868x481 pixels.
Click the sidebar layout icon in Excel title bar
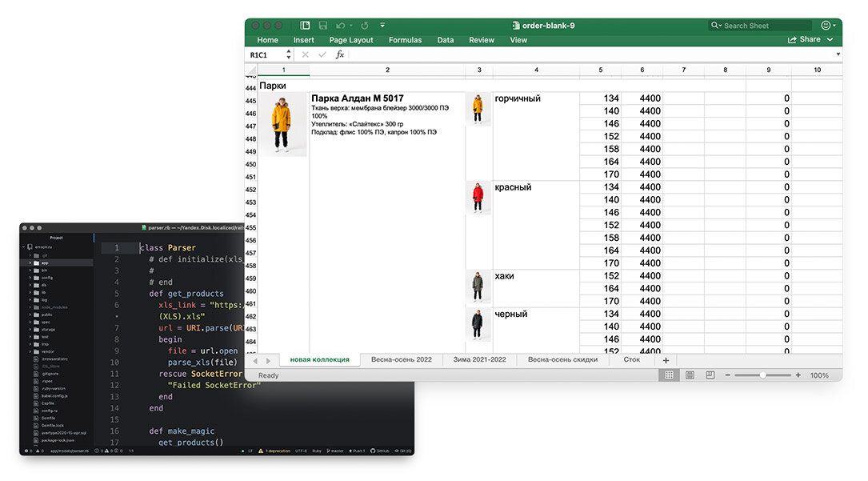pos(305,26)
